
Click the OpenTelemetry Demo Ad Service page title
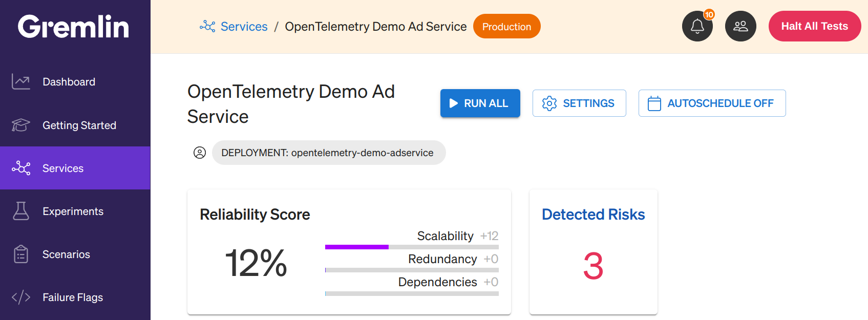(x=291, y=104)
